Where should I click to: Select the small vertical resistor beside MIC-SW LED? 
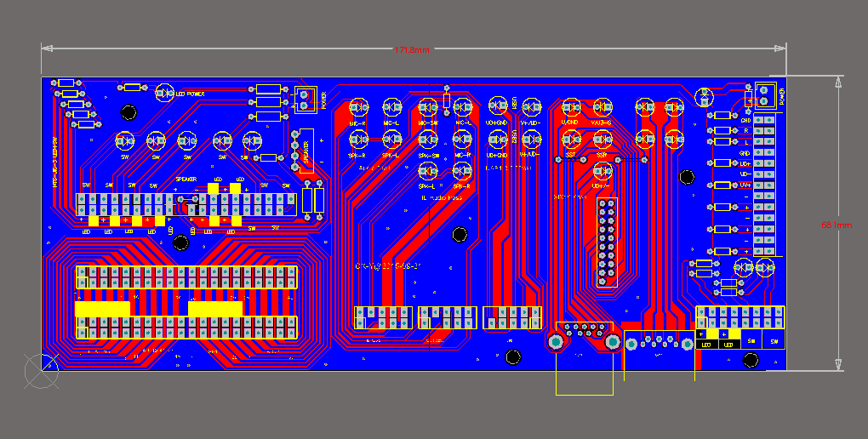tap(447, 100)
